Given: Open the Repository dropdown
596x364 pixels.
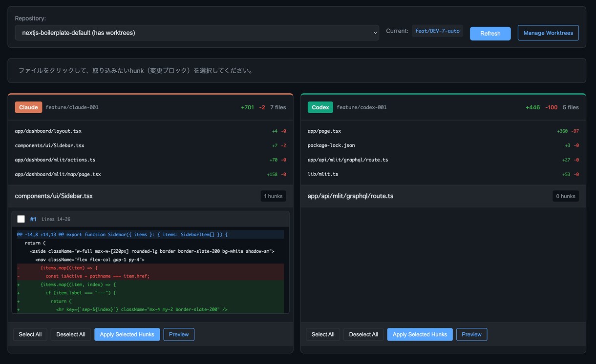Looking at the screenshot, I should point(197,33).
